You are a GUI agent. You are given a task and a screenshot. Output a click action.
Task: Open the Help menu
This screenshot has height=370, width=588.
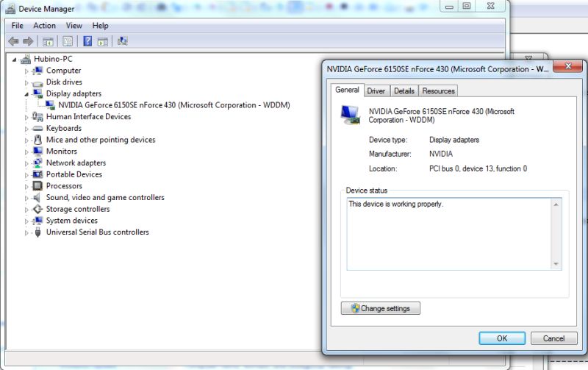pos(100,26)
